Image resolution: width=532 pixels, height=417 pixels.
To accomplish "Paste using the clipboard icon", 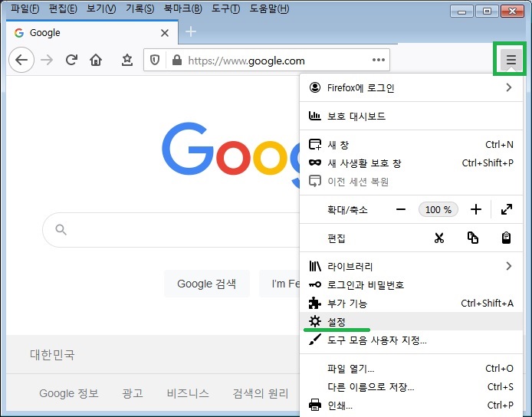I will point(506,238).
